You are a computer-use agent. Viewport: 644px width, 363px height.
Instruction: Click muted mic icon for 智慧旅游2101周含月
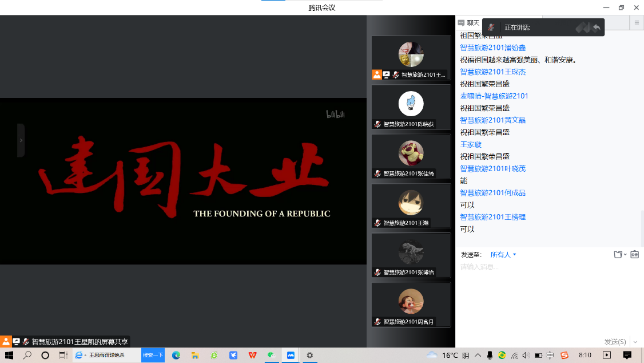[x=377, y=321]
